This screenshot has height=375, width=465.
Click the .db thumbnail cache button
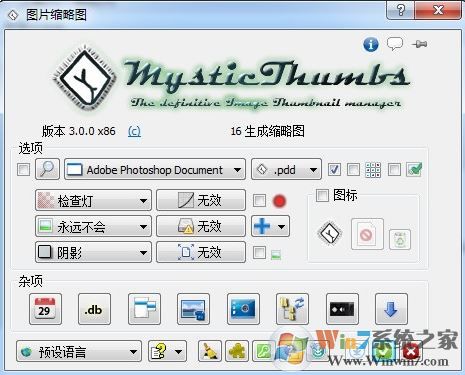(x=94, y=309)
